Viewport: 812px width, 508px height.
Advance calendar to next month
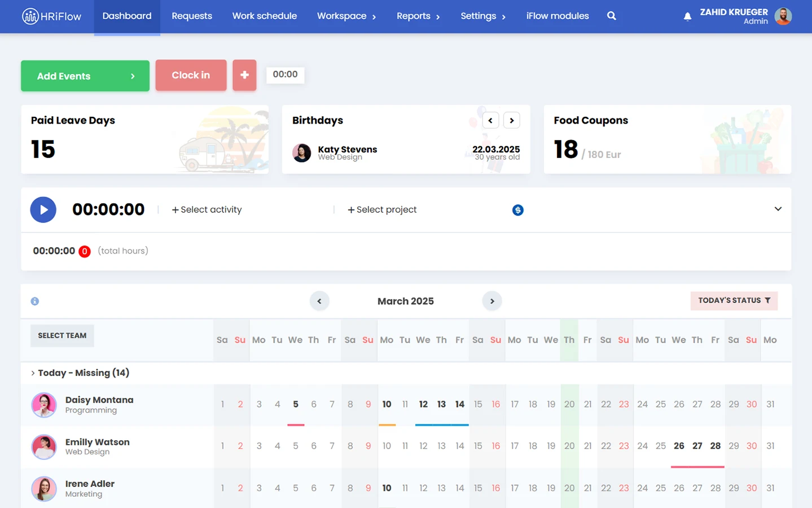pyautogui.click(x=492, y=301)
